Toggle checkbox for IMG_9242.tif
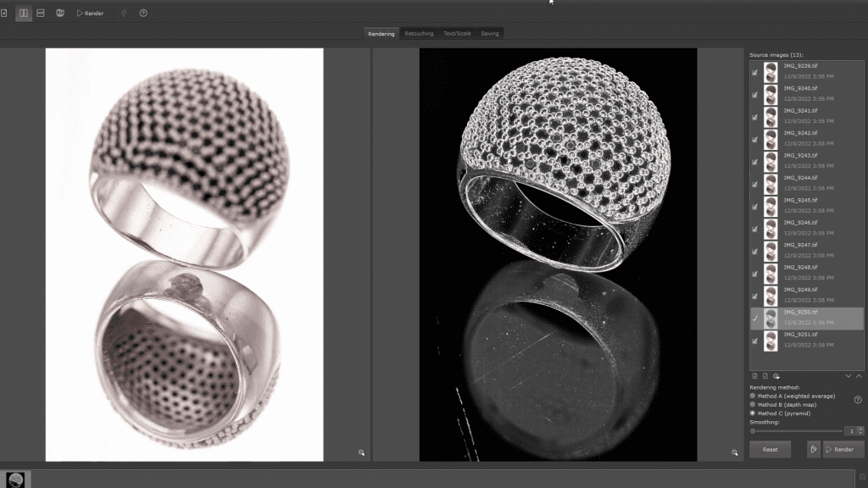This screenshot has height=488, width=868. point(754,140)
